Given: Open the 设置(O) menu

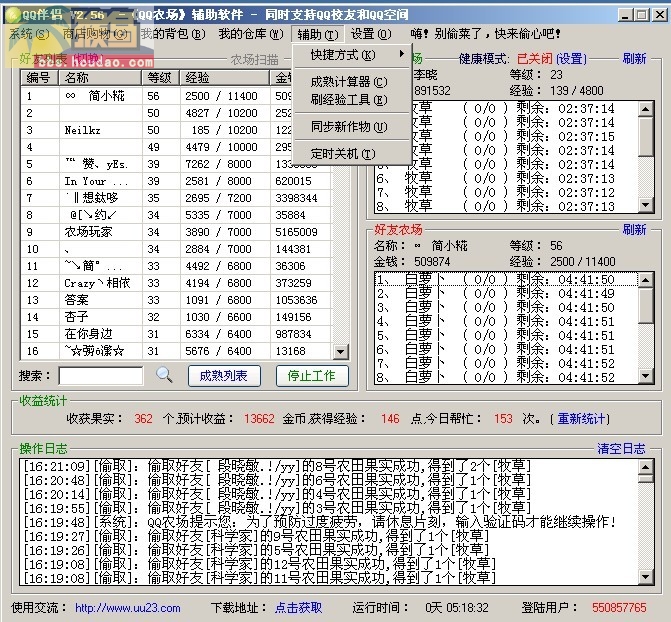Looking at the screenshot, I should pyautogui.click(x=371, y=34).
